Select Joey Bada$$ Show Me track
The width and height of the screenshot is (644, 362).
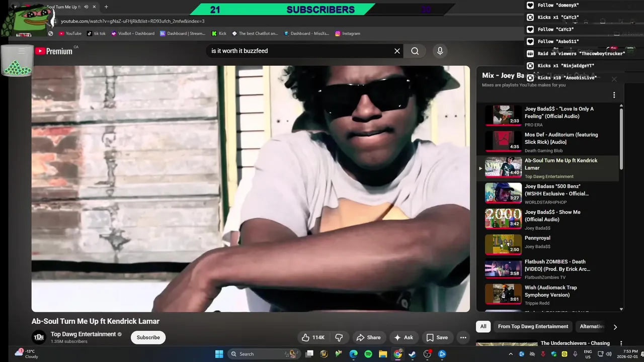pos(547,220)
